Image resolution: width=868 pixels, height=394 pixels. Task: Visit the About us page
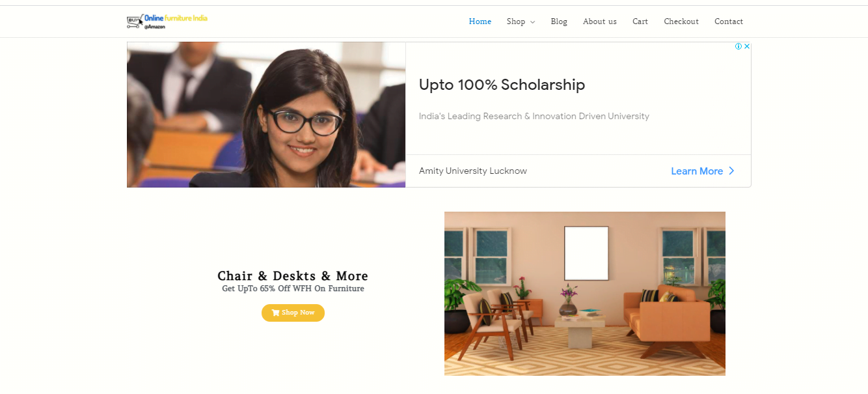point(600,21)
